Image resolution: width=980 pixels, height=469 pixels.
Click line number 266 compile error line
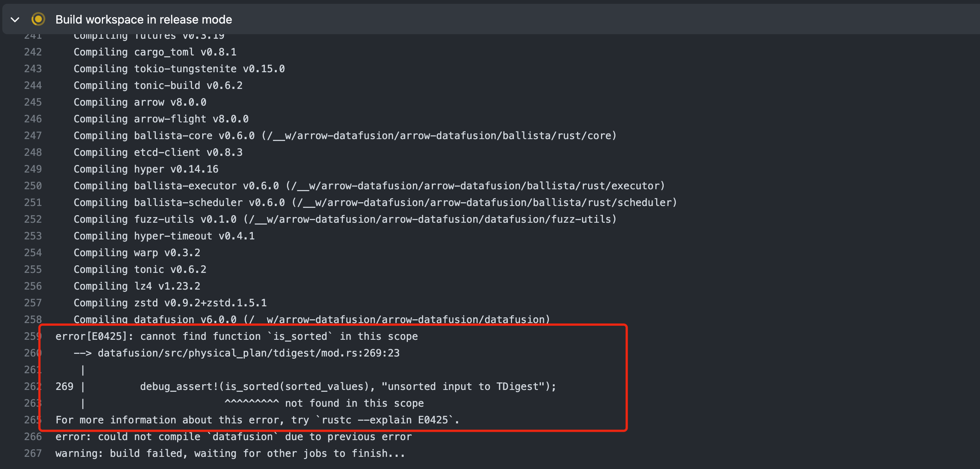[x=33, y=437]
